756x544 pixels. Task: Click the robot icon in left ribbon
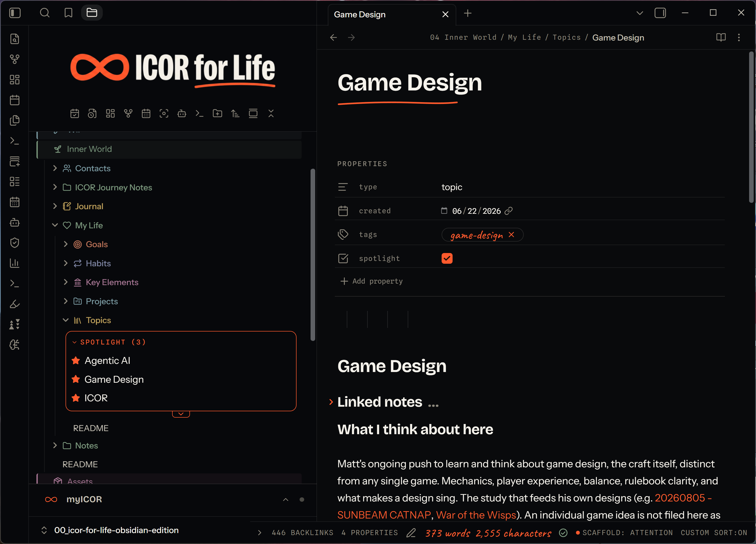pyautogui.click(x=15, y=222)
